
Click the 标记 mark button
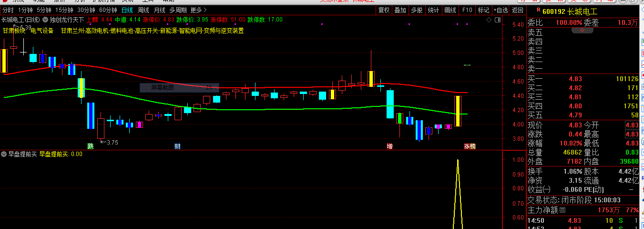coord(483,10)
